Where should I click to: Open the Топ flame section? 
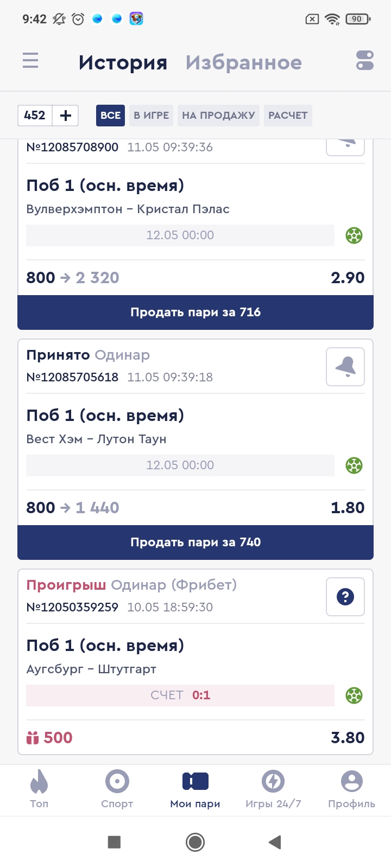pos(39,789)
